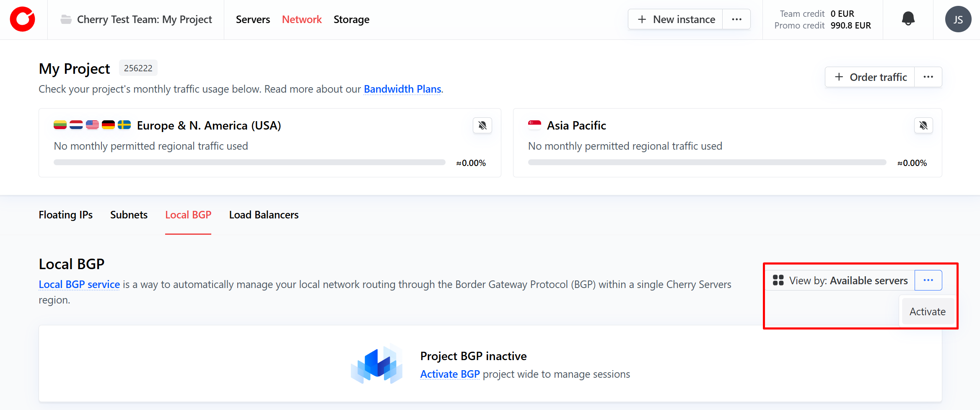Viewport: 980px width, 410px height.
Task: Switch to the Floating IPs tab
Action: tap(65, 215)
